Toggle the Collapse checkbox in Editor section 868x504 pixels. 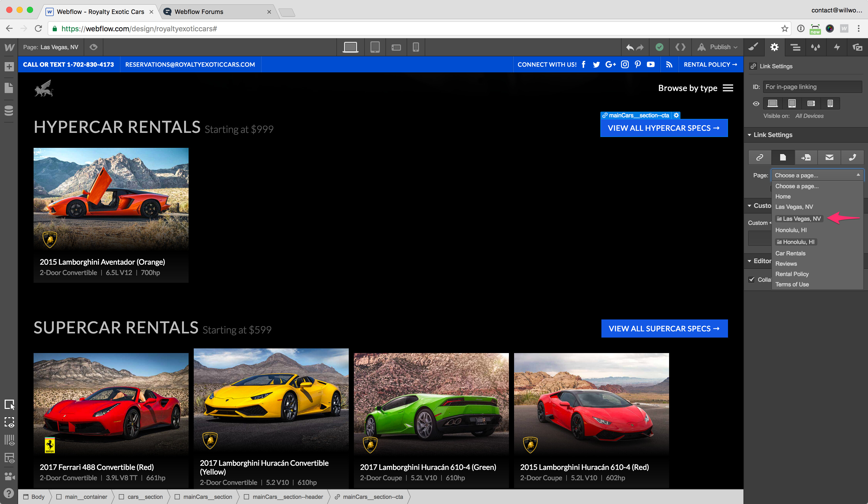click(751, 279)
